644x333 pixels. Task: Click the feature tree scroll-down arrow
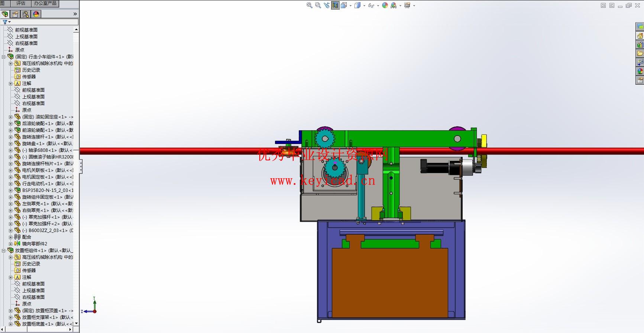click(76, 323)
